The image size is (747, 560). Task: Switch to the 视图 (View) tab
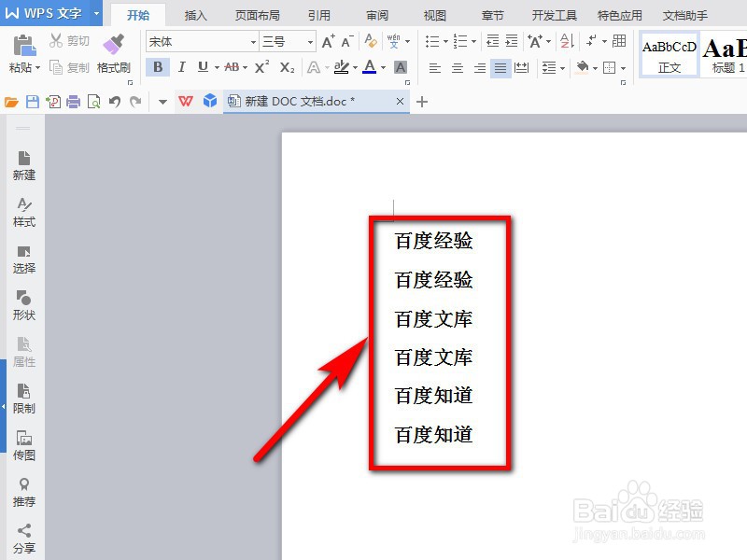click(435, 16)
